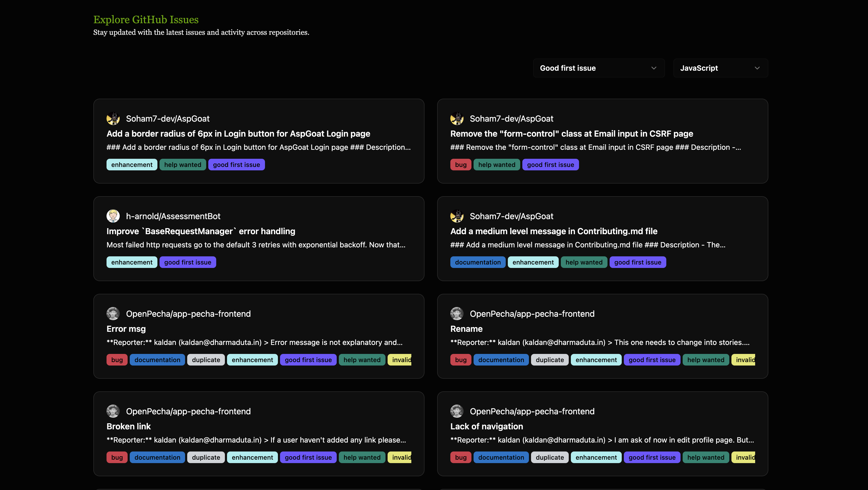
Task: Click enhancement tag on Lack of navigation card
Action: click(596, 457)
